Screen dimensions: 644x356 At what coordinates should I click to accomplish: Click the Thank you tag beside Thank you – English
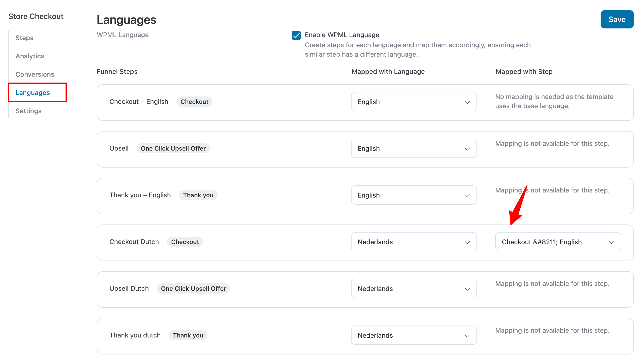tap(198, 195)
